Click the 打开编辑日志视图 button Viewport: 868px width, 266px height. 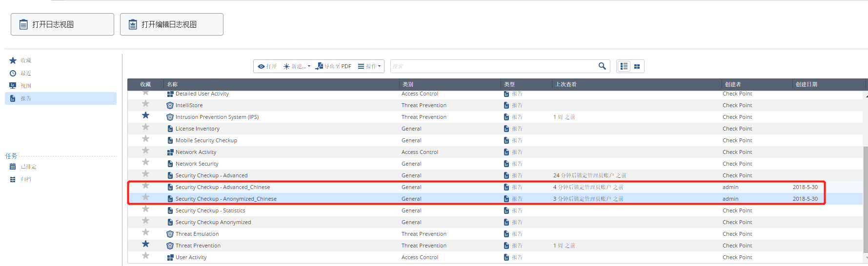tap(172, 24)
